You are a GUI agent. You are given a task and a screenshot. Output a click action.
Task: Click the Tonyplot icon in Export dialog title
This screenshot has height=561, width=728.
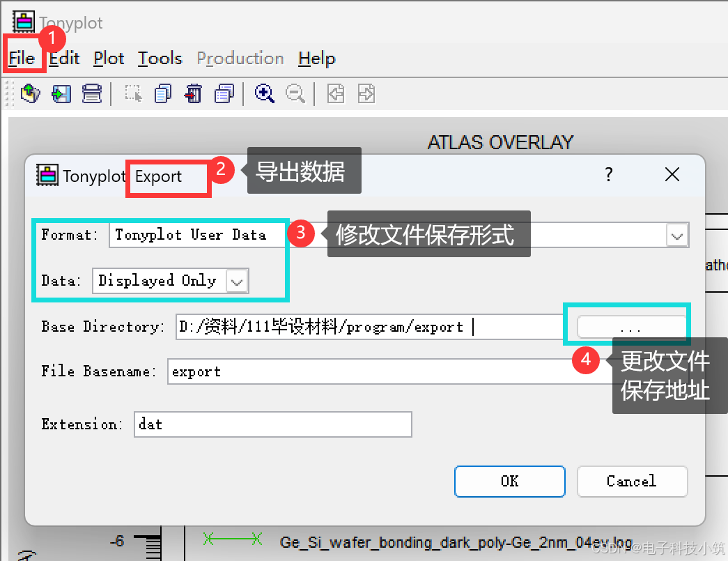point(47,176)
